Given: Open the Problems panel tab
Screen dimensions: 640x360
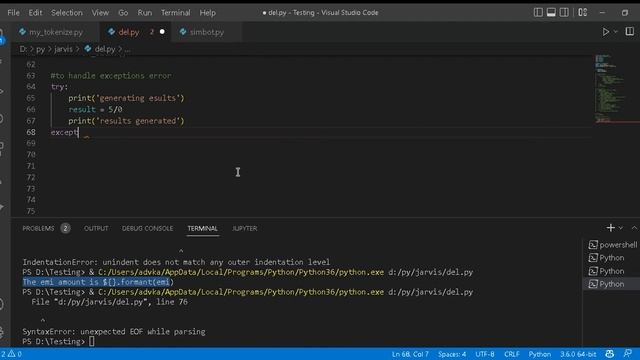Looking at the screenshot, I should (x=38, y=229).
